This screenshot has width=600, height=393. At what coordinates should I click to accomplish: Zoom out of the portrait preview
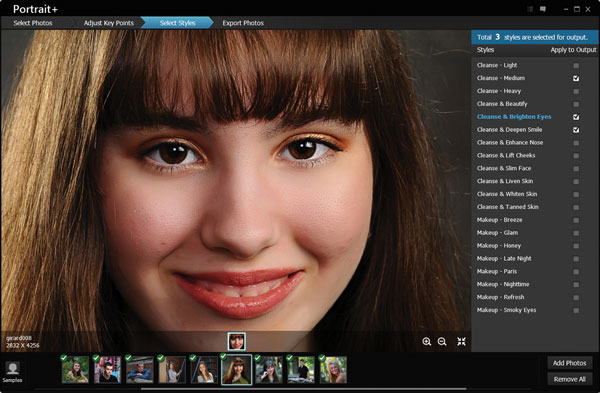(442, 341)
